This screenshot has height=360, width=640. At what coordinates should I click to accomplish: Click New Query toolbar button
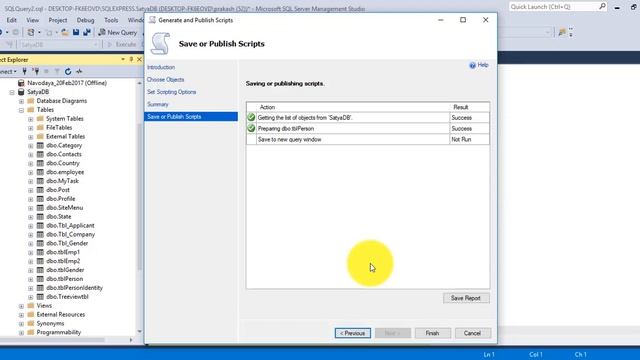[118, 32]
